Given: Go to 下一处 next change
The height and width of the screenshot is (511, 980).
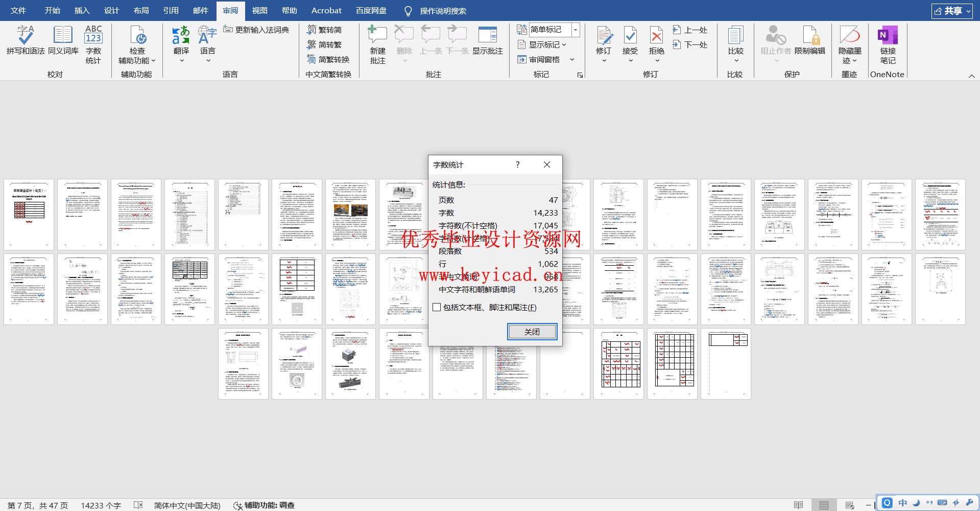Looking at the screenshot, I should point(690,44).
